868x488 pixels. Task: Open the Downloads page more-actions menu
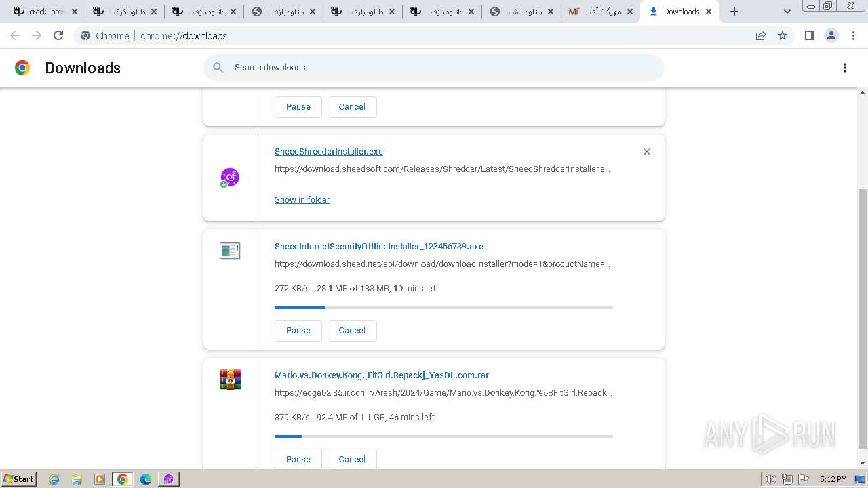coord(845,68)
